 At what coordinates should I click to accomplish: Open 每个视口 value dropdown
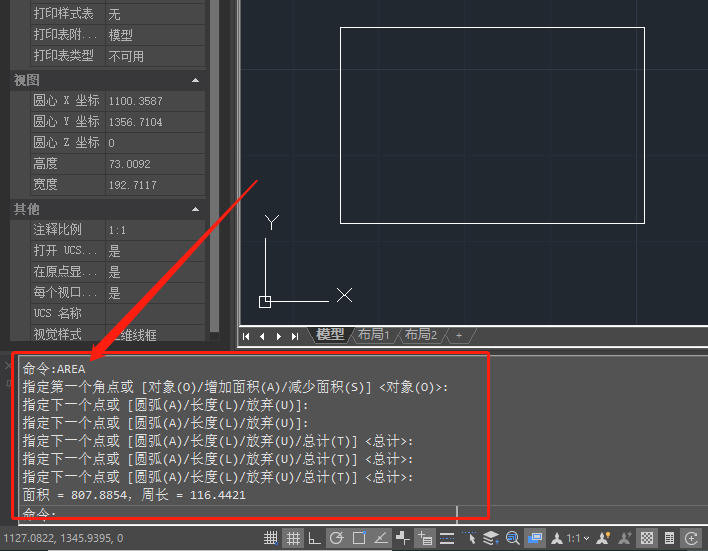coord(155,293)
